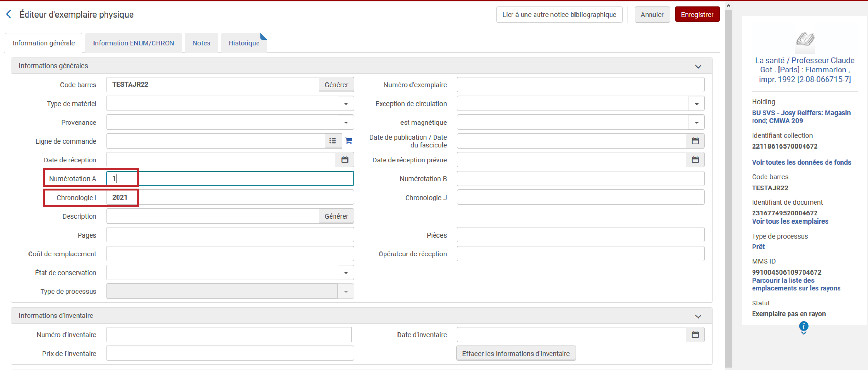Click the Description input field
Viewport: 868px width, 370px height.
(x=212, y=216)
